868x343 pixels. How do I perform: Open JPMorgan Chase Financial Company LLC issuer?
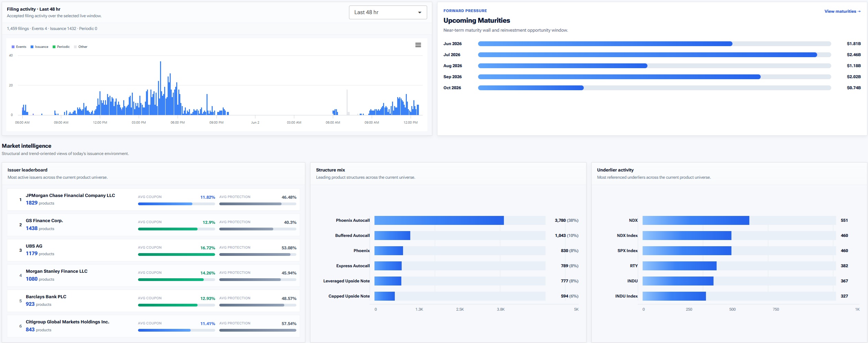pyautogui.click(x=154, y=199)
